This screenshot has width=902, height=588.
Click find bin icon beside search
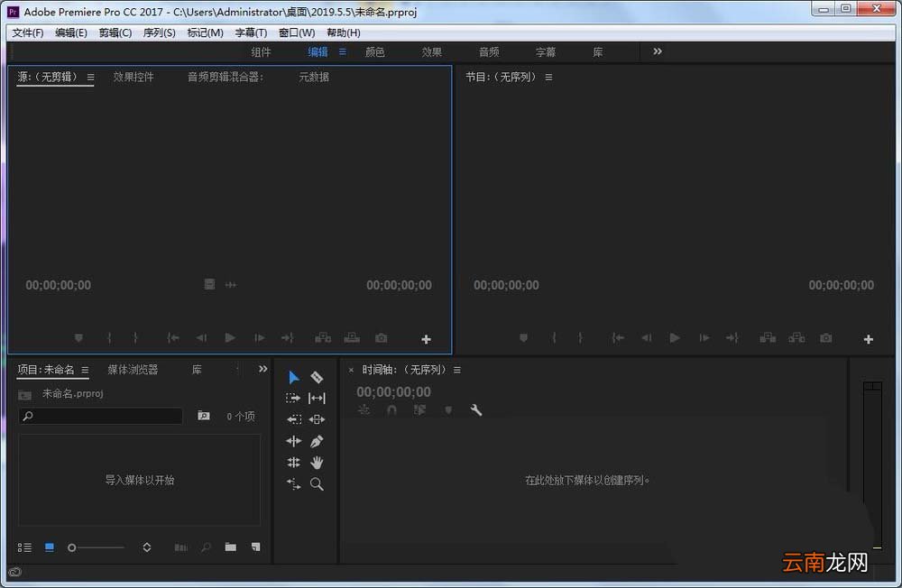click(x=204, y=416)
